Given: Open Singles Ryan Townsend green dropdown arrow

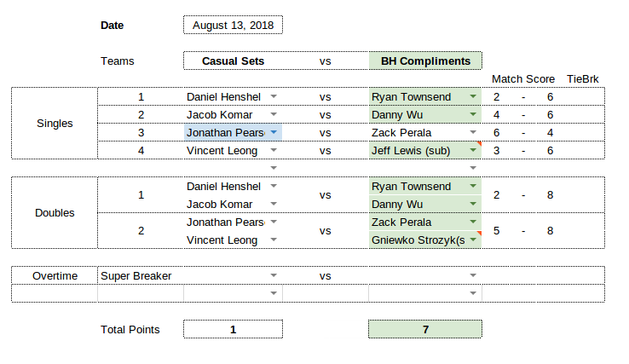Looking at the screenshot, I should (x=473, y=96).
